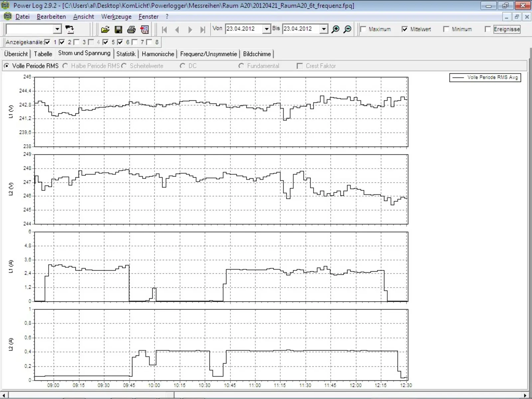Click the export to TXT icon
Image resolution: width=532 pixels, height=399 pixels.
click(145, 30)
